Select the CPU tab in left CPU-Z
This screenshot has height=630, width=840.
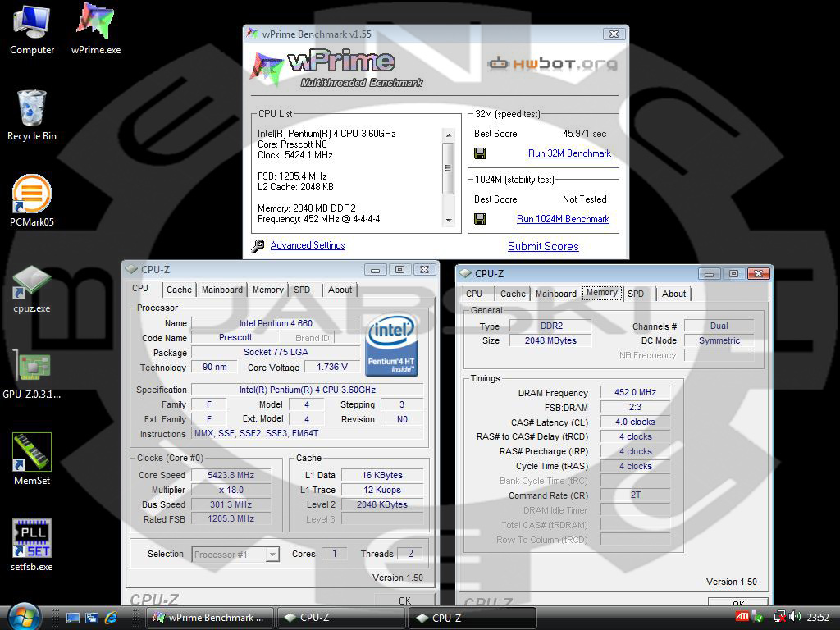click(140, 288)
